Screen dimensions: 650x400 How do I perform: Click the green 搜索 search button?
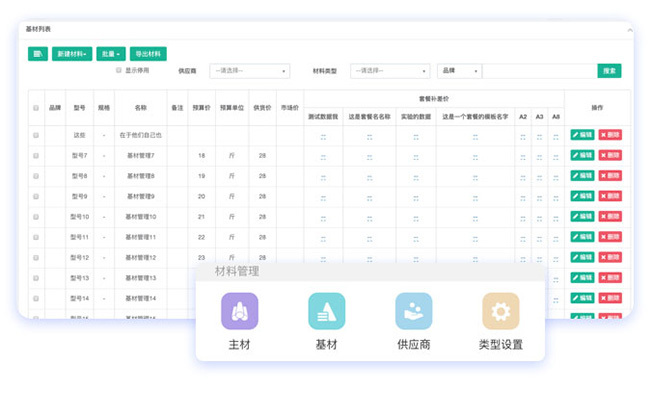[x=609, y=71]
